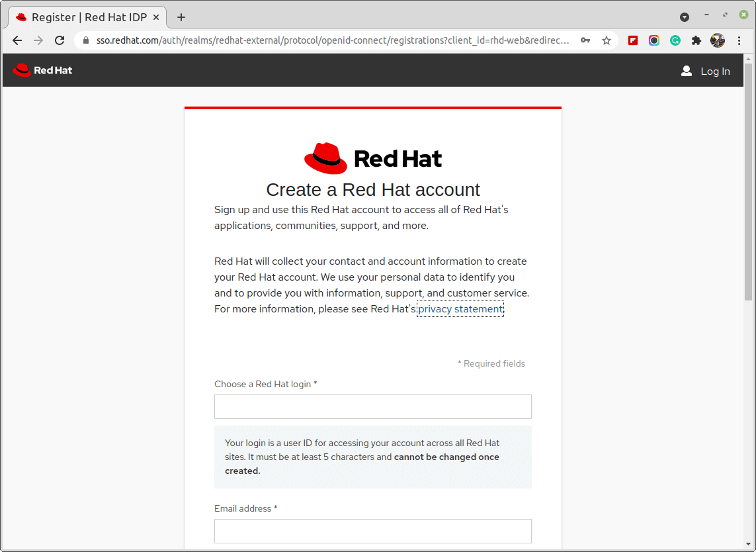The width and height of the screenshot is (756, 552).
Task: Click the Red Hat logo in header
Action: (x=42, y=70)
